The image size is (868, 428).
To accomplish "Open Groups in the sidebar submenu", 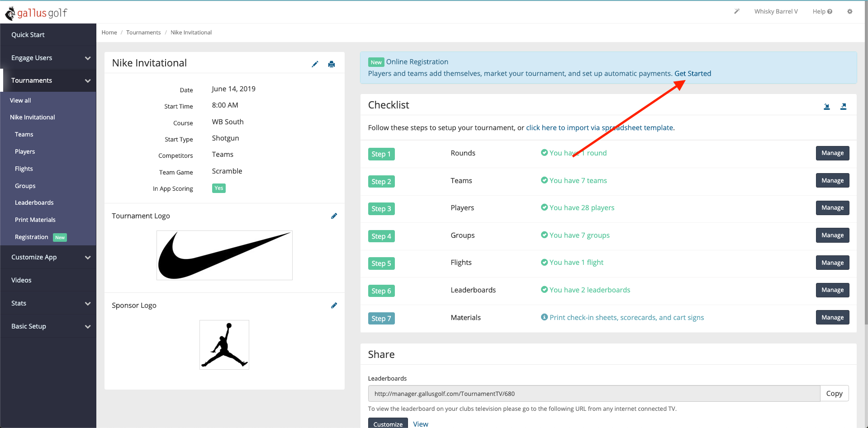I will tap(25, 186).
